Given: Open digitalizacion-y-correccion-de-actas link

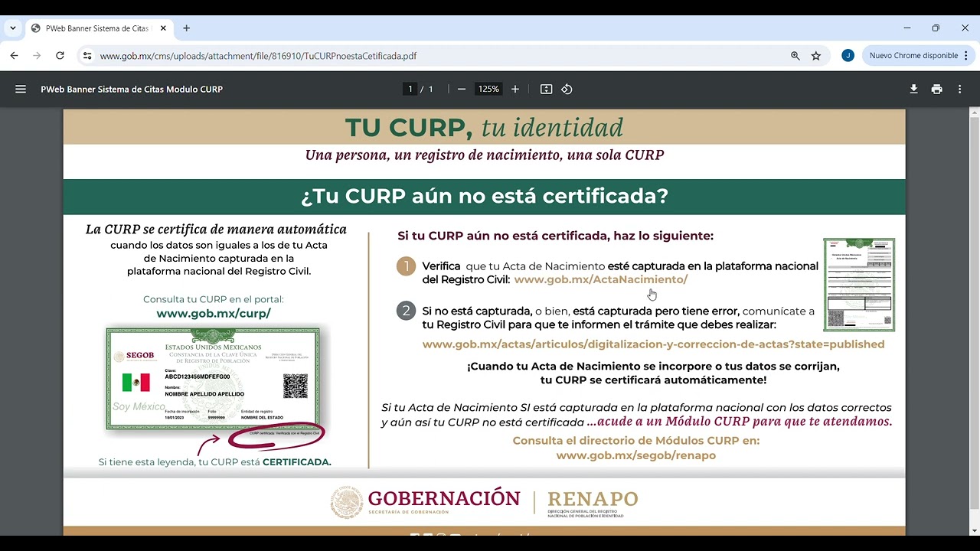Looking at the screenshot, I should coord(653,344).
